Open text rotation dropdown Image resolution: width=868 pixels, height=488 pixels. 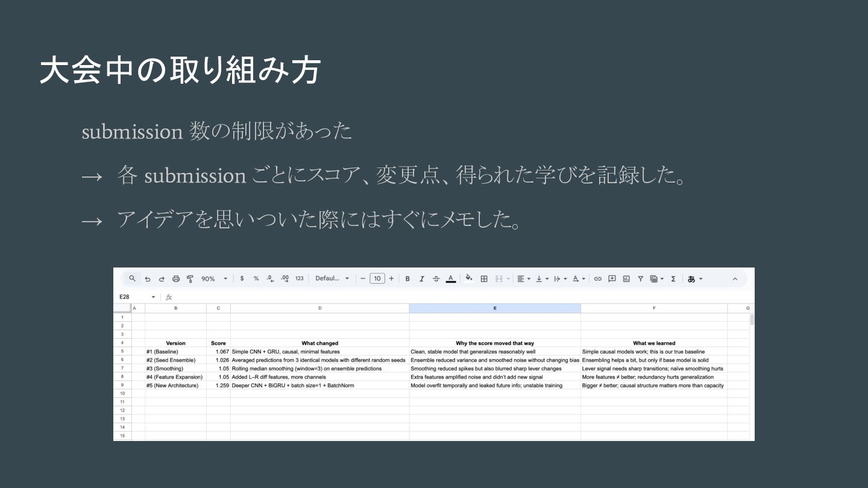578,278
